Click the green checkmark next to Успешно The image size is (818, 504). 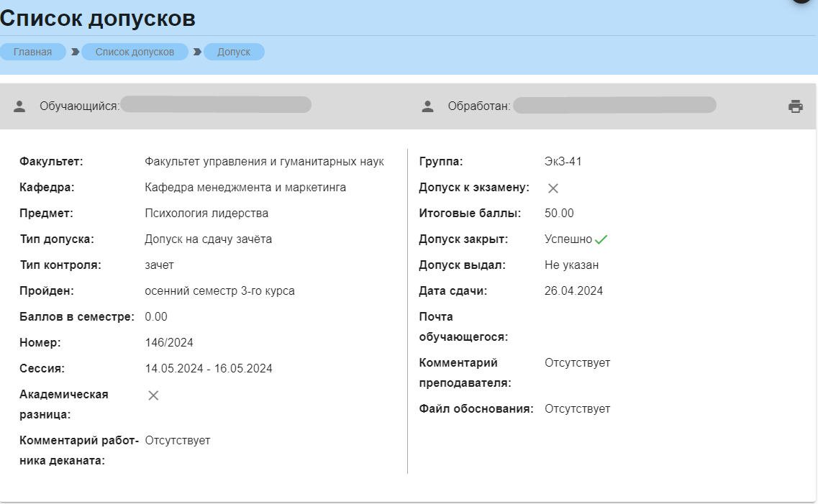click(x=601, y=240)
